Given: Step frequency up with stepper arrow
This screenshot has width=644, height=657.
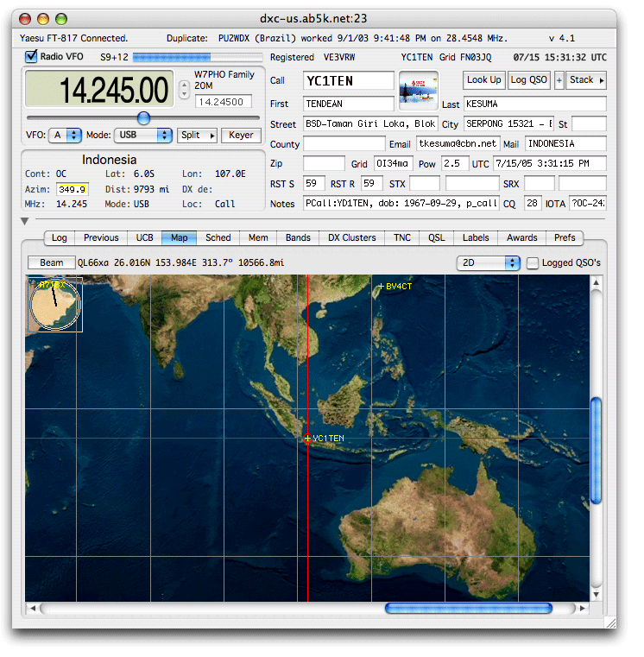Looking at the screenshot, I should (184, 85).
